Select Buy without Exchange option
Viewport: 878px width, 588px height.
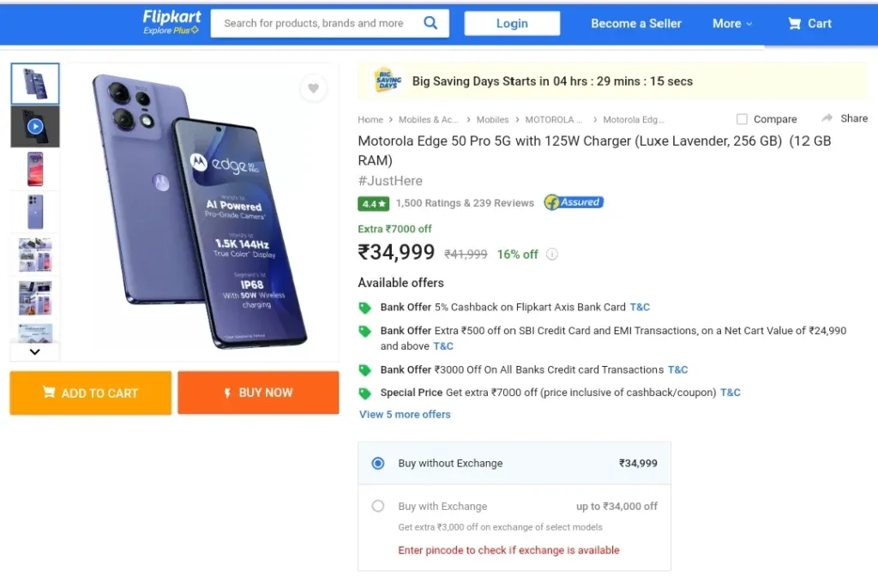tap(378, 463)
